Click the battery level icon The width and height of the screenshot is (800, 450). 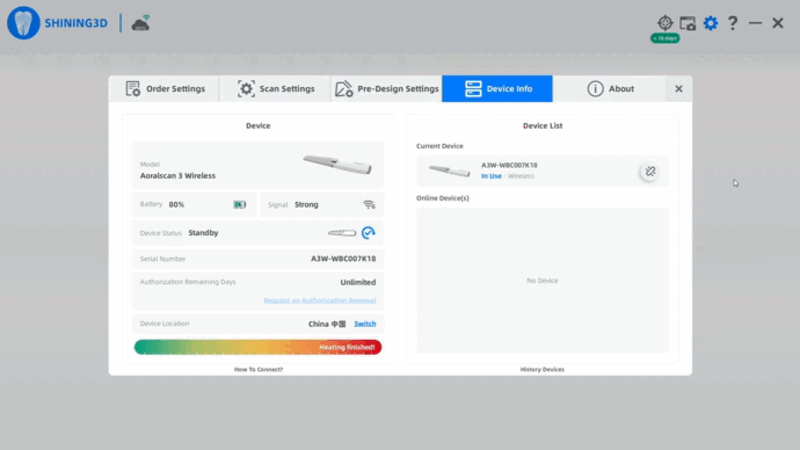pos(239,205)
